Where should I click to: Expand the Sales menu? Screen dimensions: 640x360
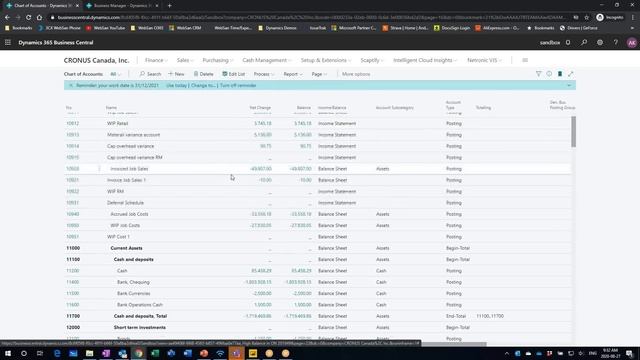point(185,60)
